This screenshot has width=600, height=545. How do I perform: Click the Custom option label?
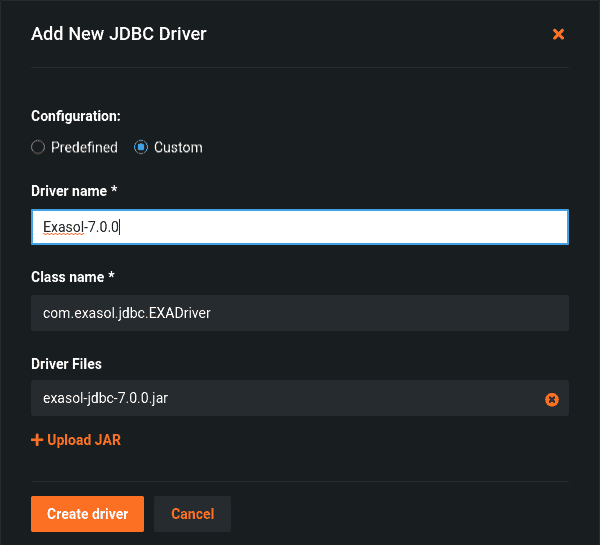click(178, 147)
